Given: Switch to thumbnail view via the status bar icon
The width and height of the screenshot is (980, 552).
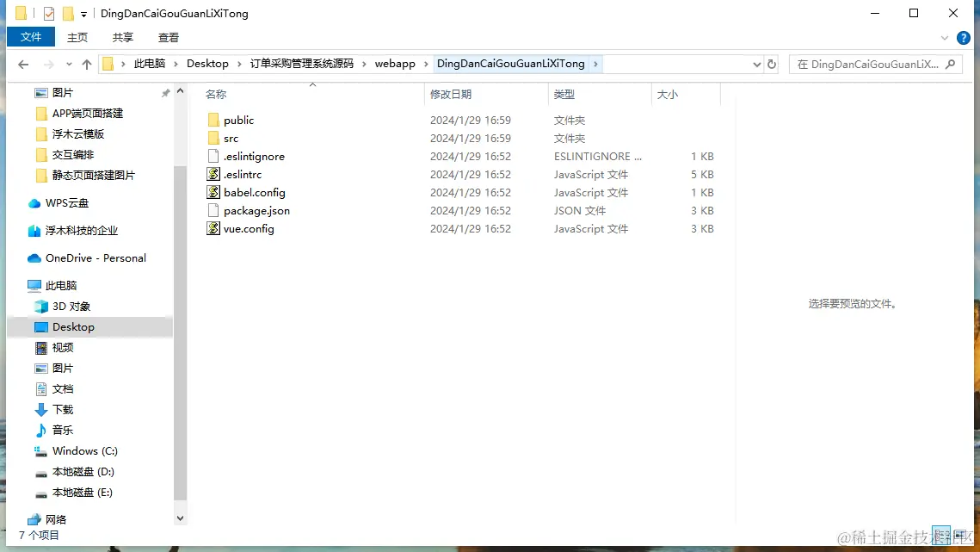Looking at the screenshot, I should 962,534.
